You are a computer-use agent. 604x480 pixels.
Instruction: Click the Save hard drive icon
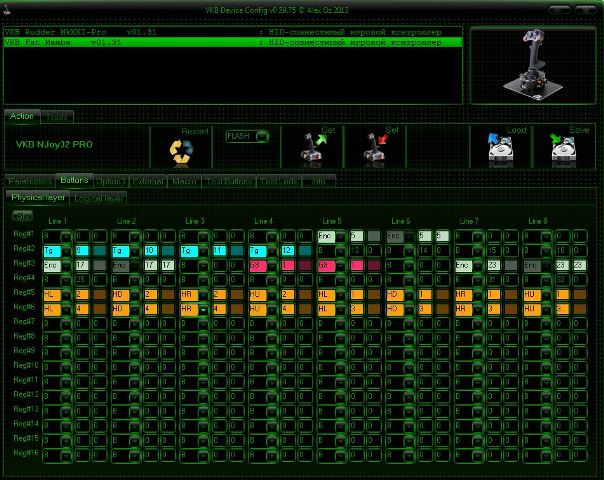tap(563, 148)
